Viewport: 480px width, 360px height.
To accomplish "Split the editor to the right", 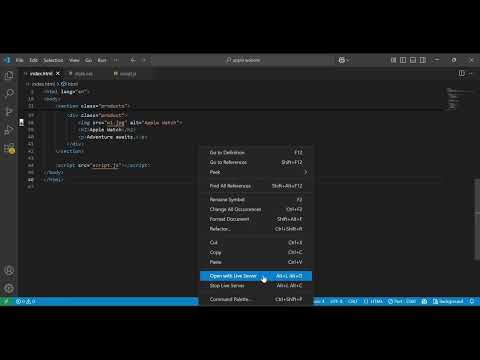I will [461, 73].
